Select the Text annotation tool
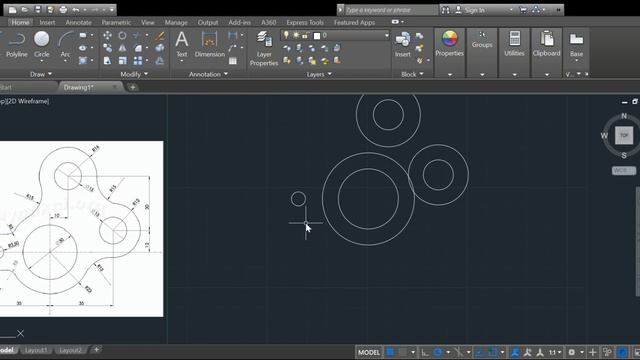 [x=182, y=45]
